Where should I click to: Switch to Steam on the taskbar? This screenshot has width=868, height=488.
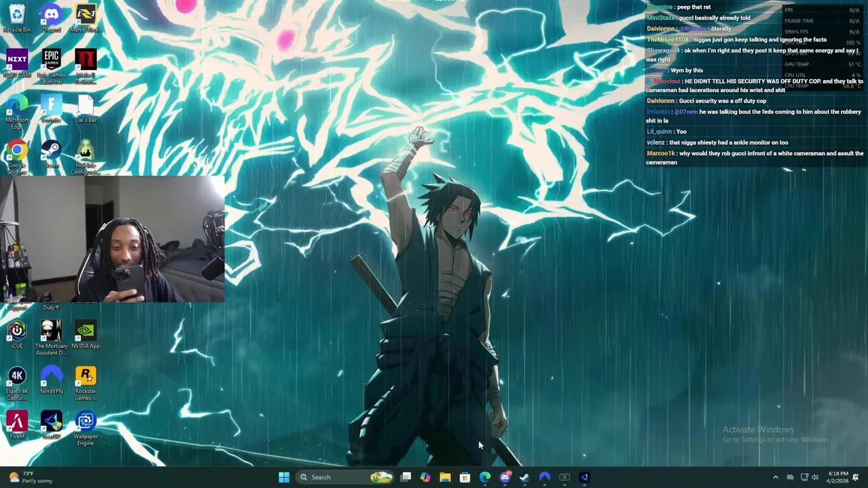[524, 477]
